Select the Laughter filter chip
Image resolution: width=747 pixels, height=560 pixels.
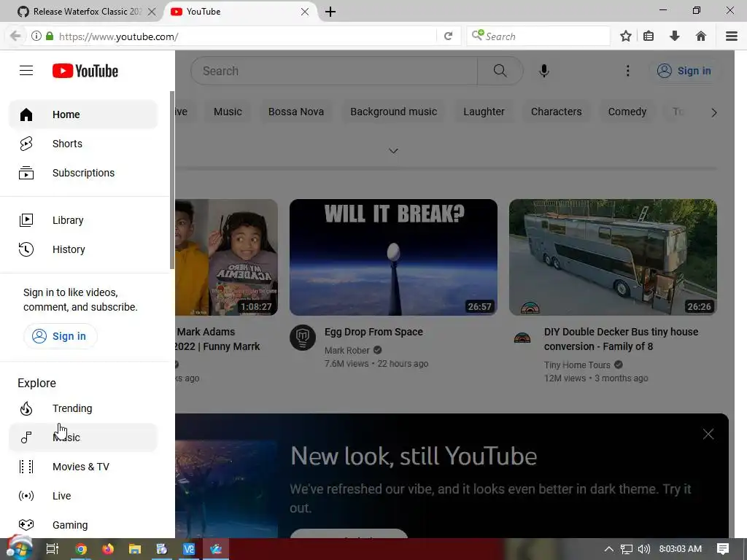coord(484,112)
